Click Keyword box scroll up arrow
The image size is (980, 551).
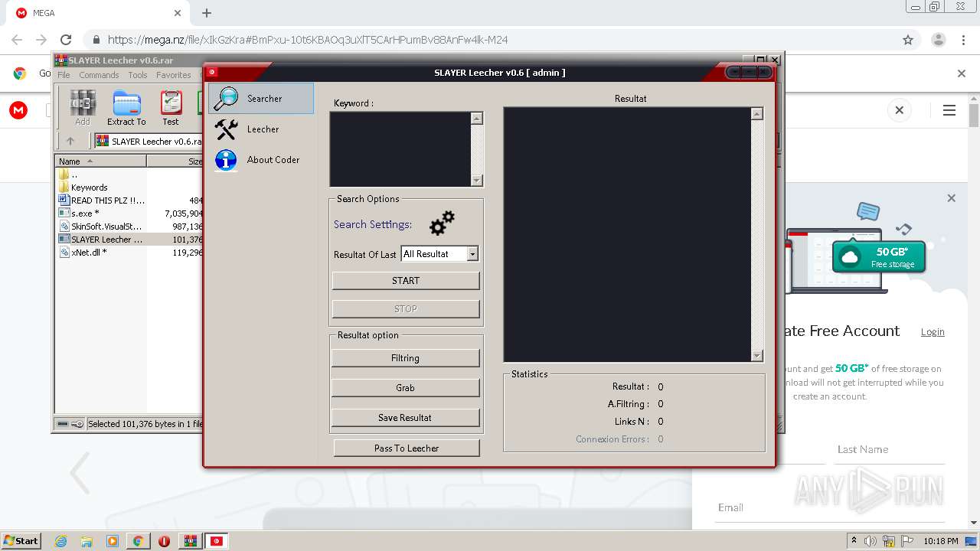pyautogui.click(x=477, y=118)
